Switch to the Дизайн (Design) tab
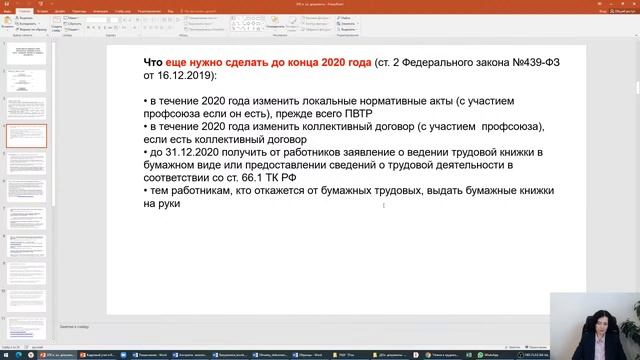Screen dimensions: 640x360 click(60, 11)
